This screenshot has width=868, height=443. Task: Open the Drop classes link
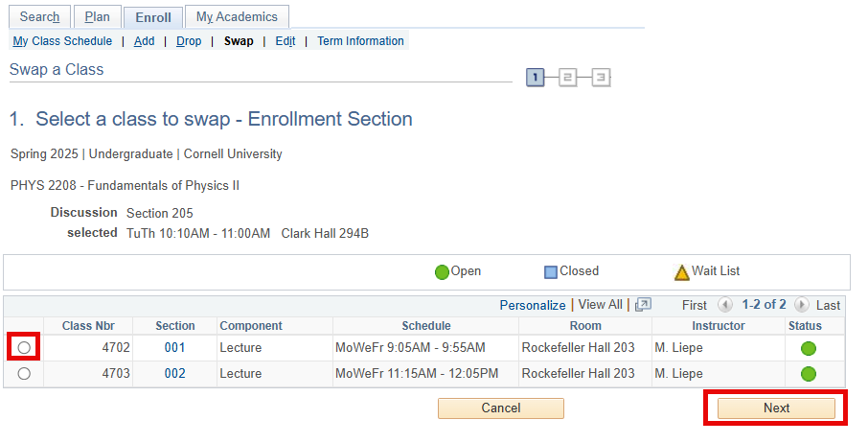tap(189, 41)
